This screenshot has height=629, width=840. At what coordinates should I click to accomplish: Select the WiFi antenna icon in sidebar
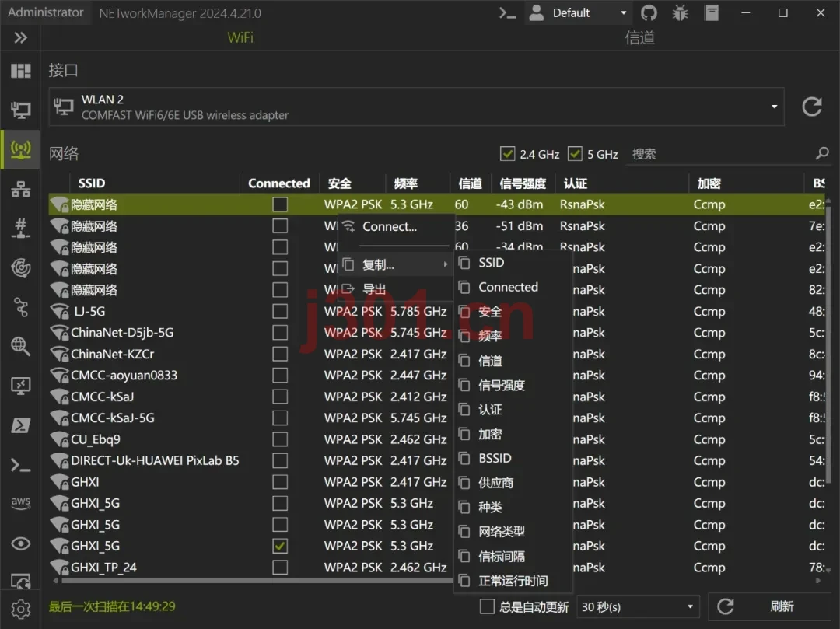click(20, 150)
